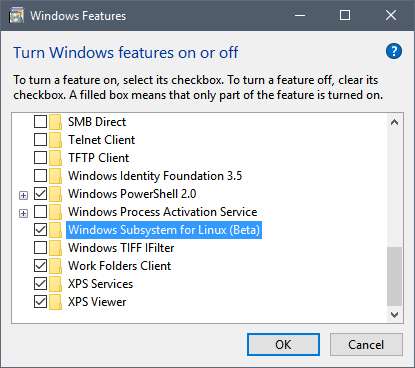
Task: Uncheck the XPS Services checkbox
Action: [40, 284]
